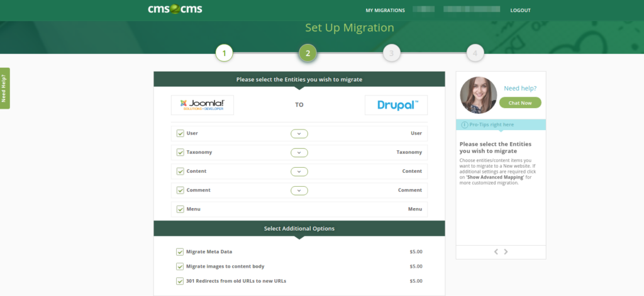This screenshot has width=644, height=296.
Task: Uncheck the Menu entity checkbox
Action: pyautogui.click(x=180, y=209)
